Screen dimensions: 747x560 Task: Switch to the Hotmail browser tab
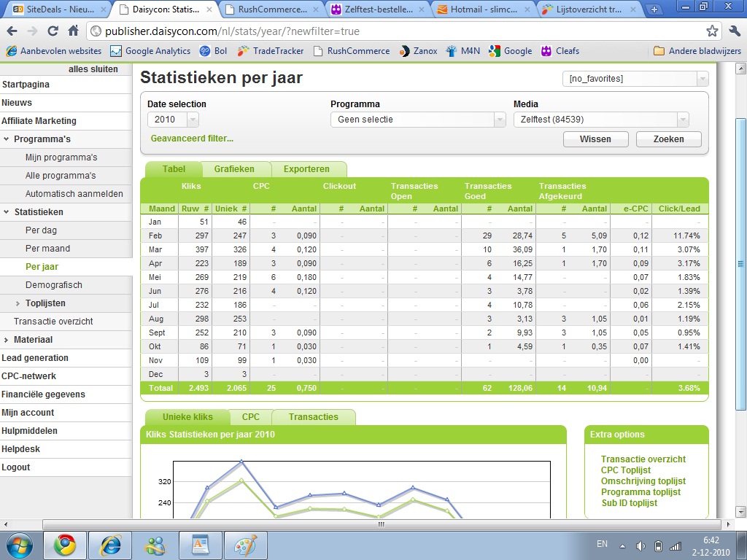(483, 9)
